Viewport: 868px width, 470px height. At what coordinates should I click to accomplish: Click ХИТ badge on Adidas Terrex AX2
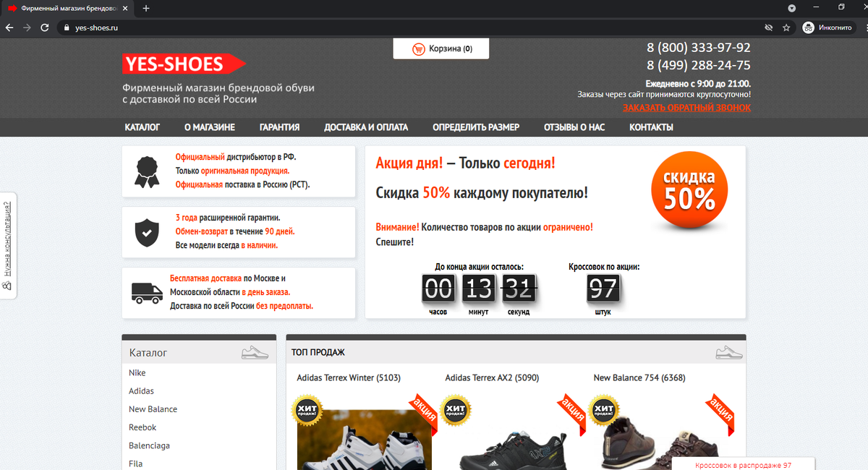point(456,410)
